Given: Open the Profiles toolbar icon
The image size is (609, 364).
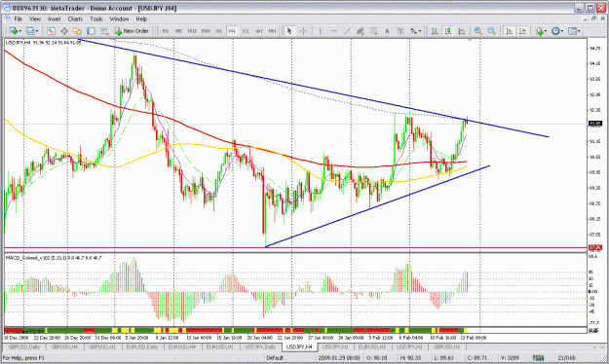Looking at the screenshot, I should click(x=30, y=31).
